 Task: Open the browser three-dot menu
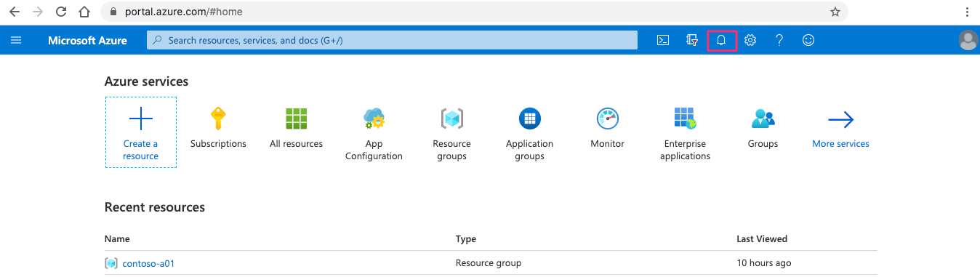tap(967, 12)
